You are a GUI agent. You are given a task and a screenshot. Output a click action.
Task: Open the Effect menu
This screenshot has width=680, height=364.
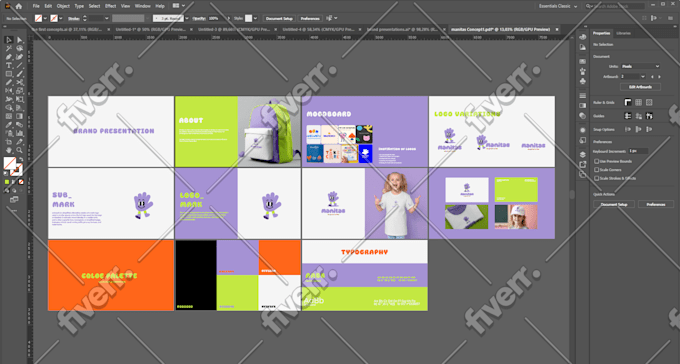pyautogui.click(x=111, y=6)
